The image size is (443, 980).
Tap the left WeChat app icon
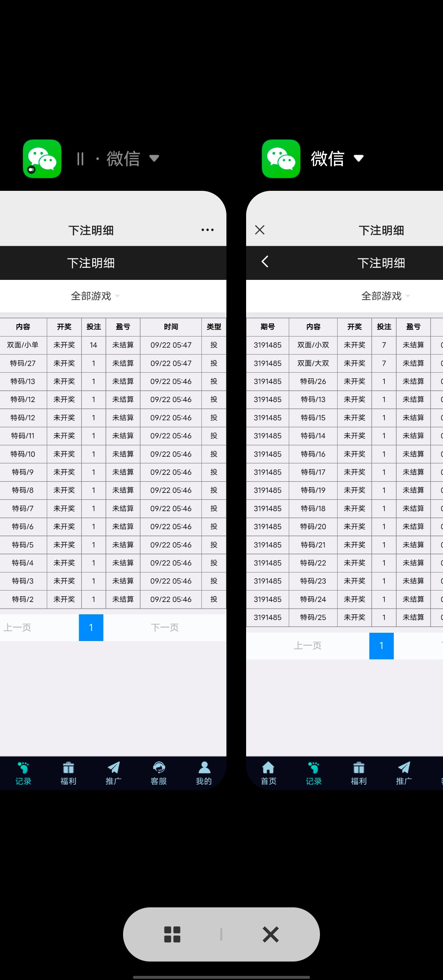click(x=42, y=159)
